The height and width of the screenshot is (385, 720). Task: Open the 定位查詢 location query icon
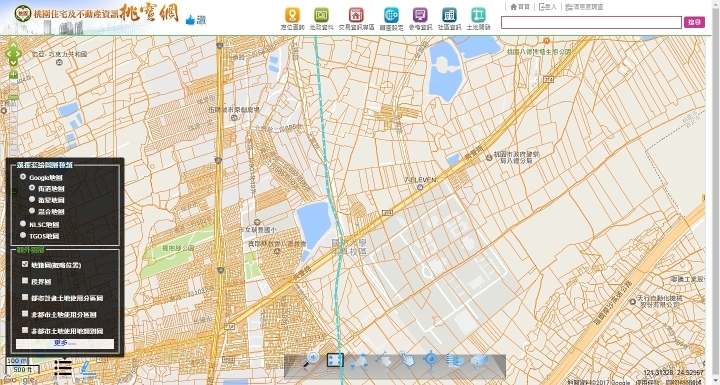tap(292, 15)
